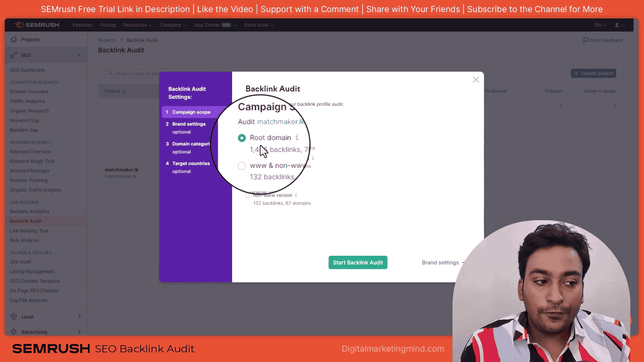The height and width of the screenshot is (362, 644).
Task: Expand the Extra tools dropdown
Action: (x=259, y=25)
